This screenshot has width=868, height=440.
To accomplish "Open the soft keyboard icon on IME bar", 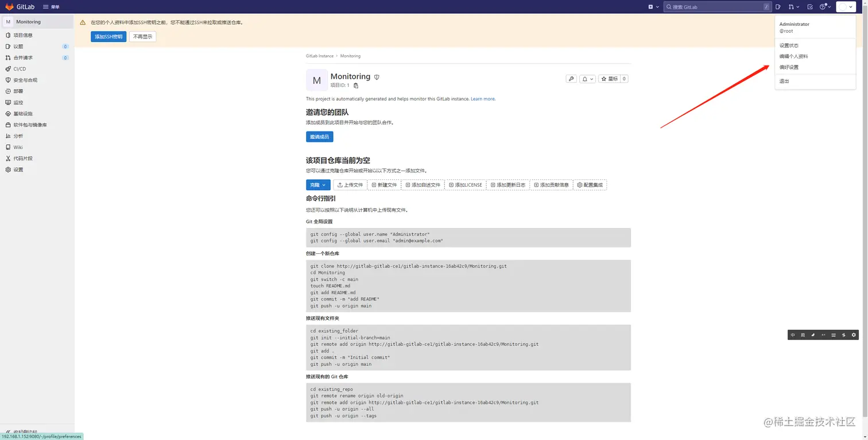I will coord(834,335).
